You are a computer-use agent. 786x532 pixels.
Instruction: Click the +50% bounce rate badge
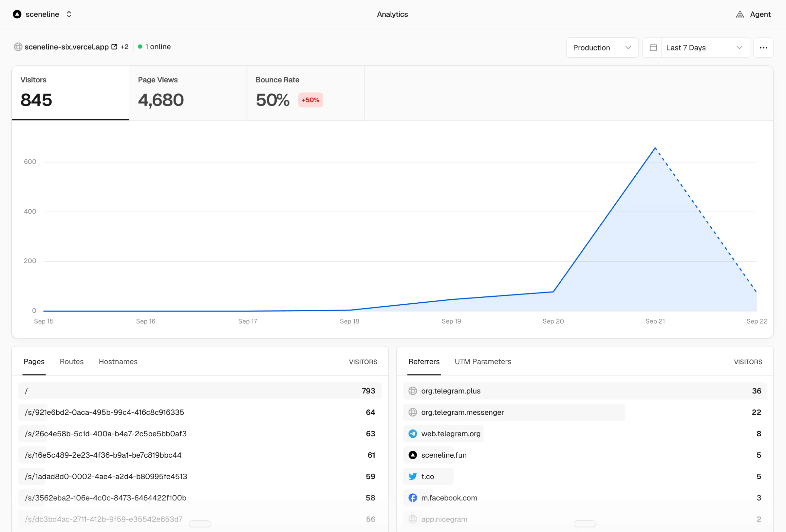click(x=310, y=100)
